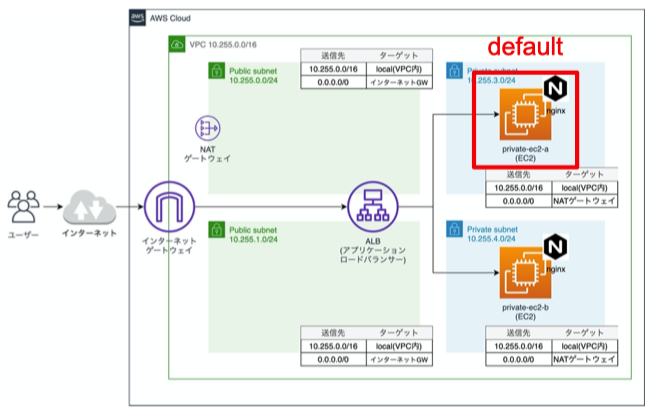The height and width of the screenshot is (416, 652).
Task: Select the nginx text beside private-ec2-b icon
Action: (556, 269)
